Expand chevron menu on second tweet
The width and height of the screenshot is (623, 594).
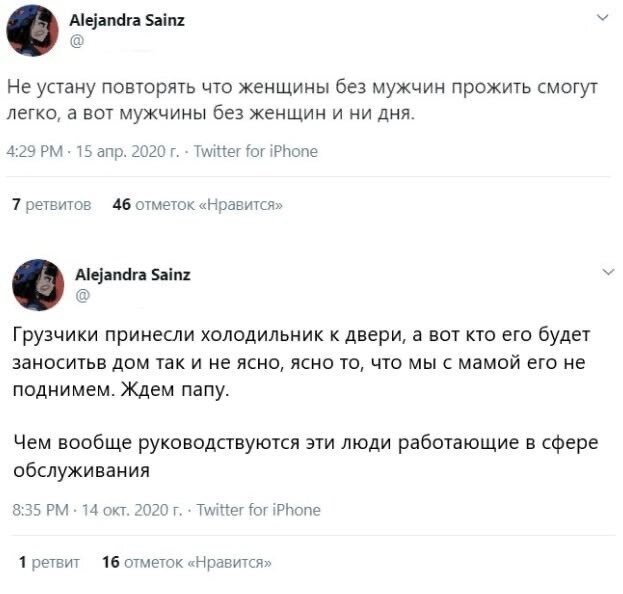(x=608, y=272)
